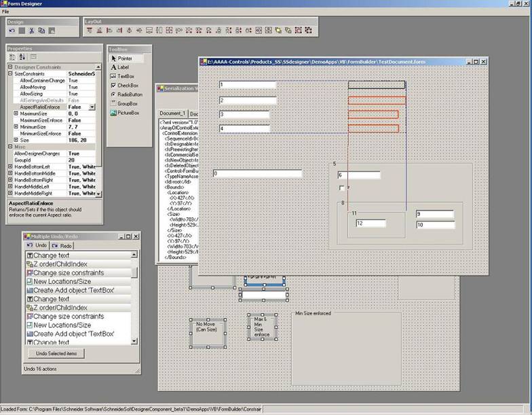532x415 pixels.
Task: Click Align Rights icon in LayOut toolbar
Action: (119, 30)
